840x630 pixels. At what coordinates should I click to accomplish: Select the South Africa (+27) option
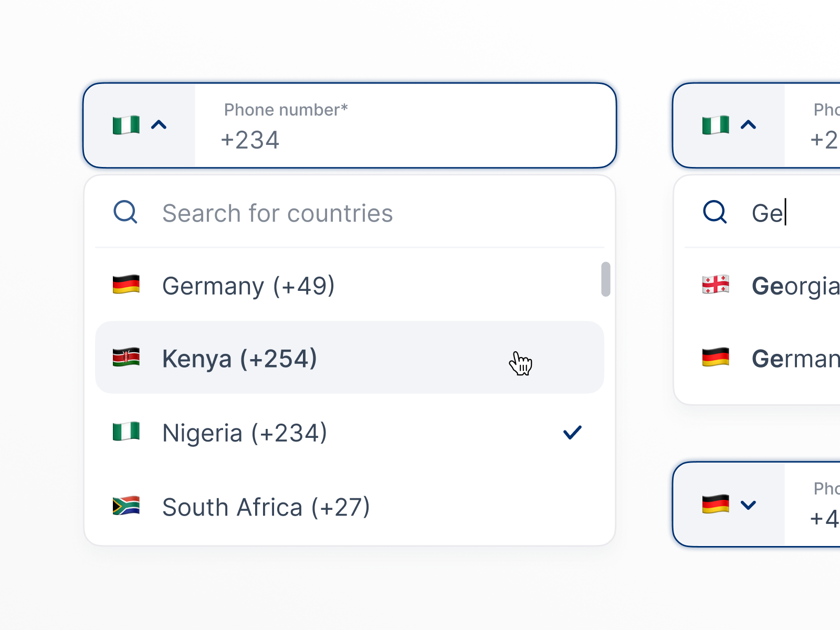pyautogui.click(x=266, y=508)
